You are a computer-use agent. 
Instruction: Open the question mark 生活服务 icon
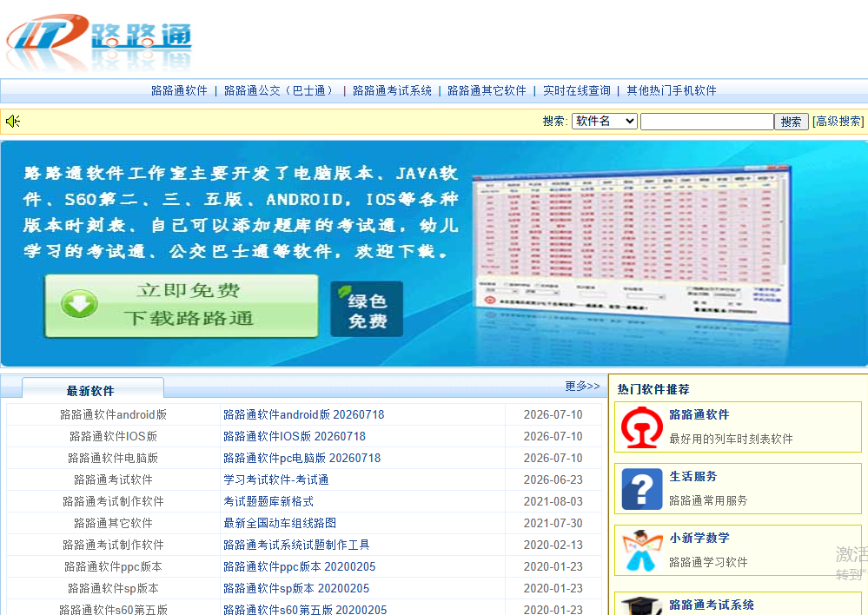pyautogui.click(x=641, y=489)
